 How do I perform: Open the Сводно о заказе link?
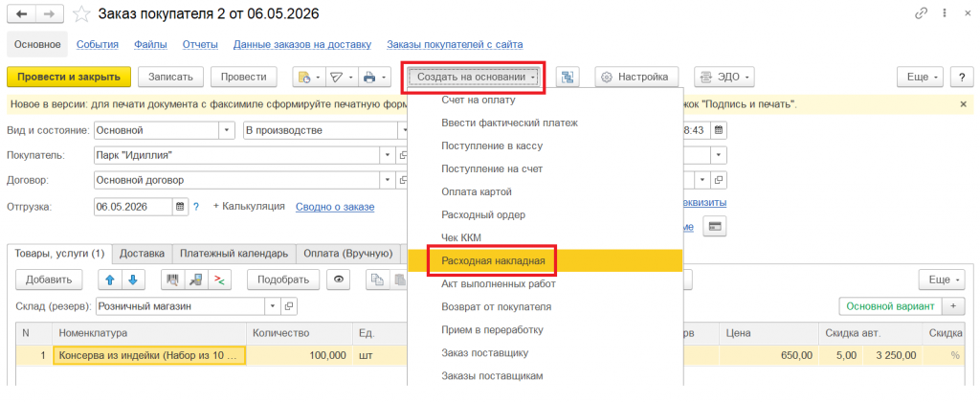tap(335, 206)
